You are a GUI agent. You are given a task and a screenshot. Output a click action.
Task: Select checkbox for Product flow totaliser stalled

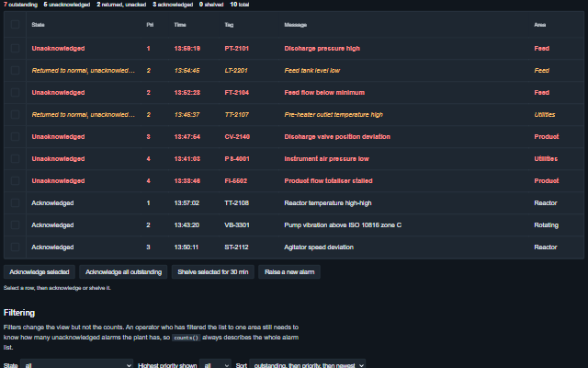(15, 180)
